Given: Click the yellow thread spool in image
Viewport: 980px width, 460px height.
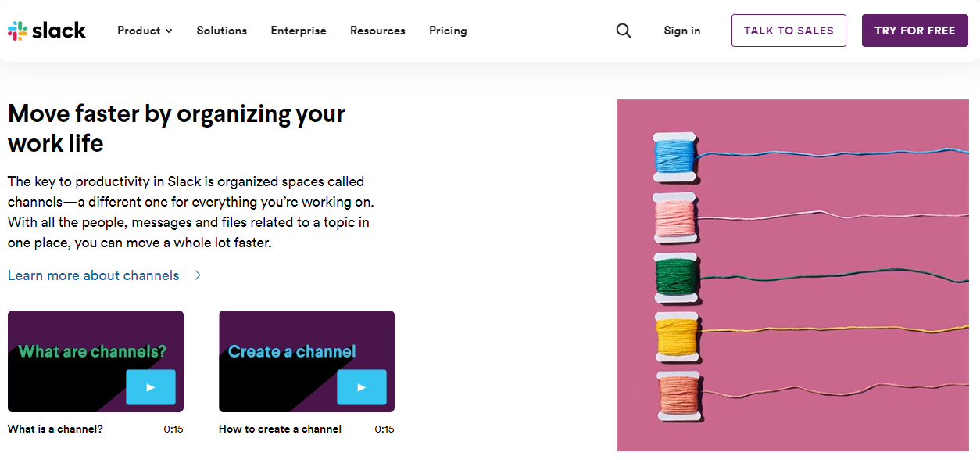Looking at the screenshot, I should tap(677, 338).
